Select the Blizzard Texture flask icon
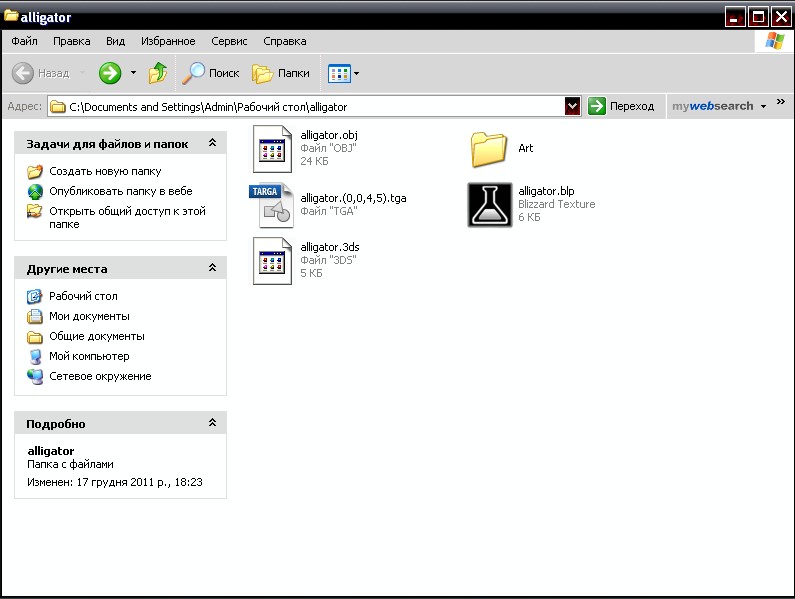The height and width of the screenshot is (599, 795). (x=490, y=205)
